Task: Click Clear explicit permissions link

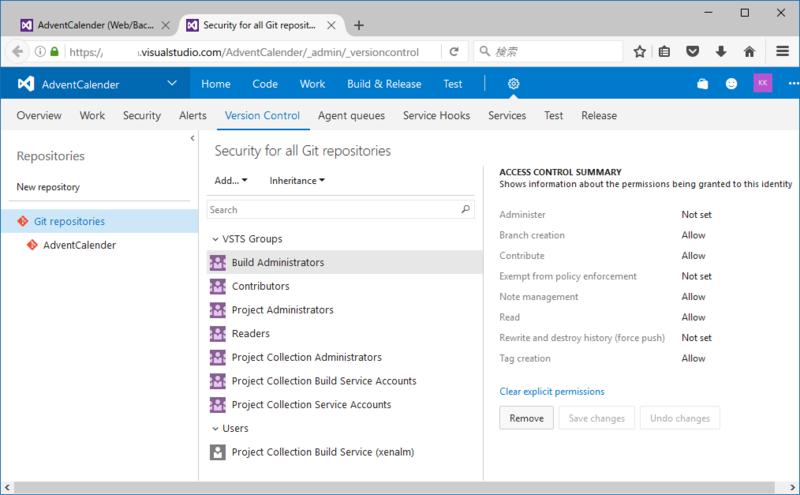Action: click(552, 391)
